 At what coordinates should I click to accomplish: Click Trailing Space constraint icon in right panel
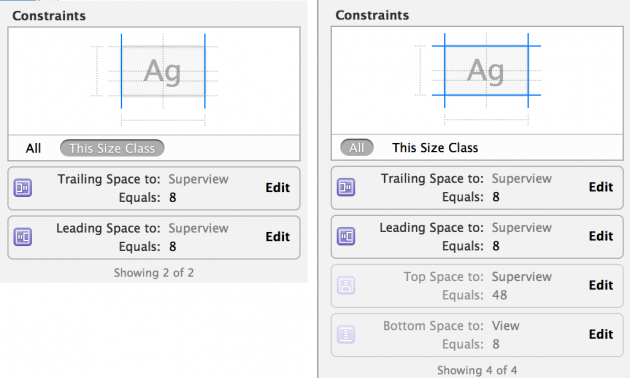point(346,187)
